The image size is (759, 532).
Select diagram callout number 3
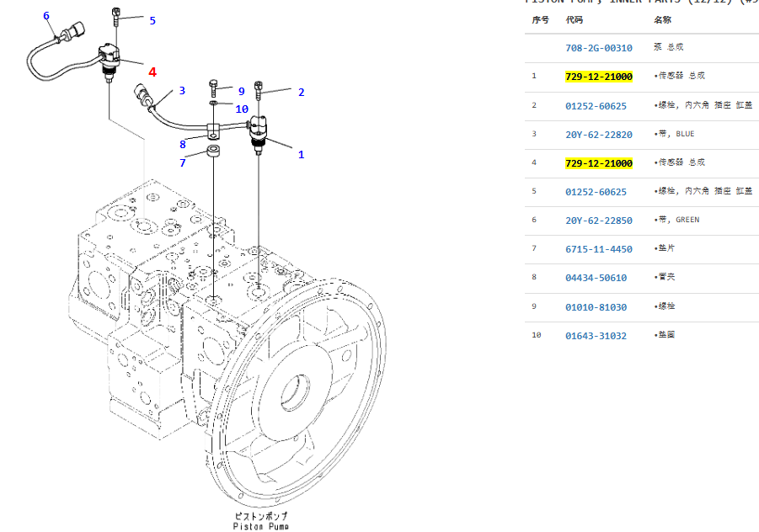pyautogui.click(x=182, y=90)
